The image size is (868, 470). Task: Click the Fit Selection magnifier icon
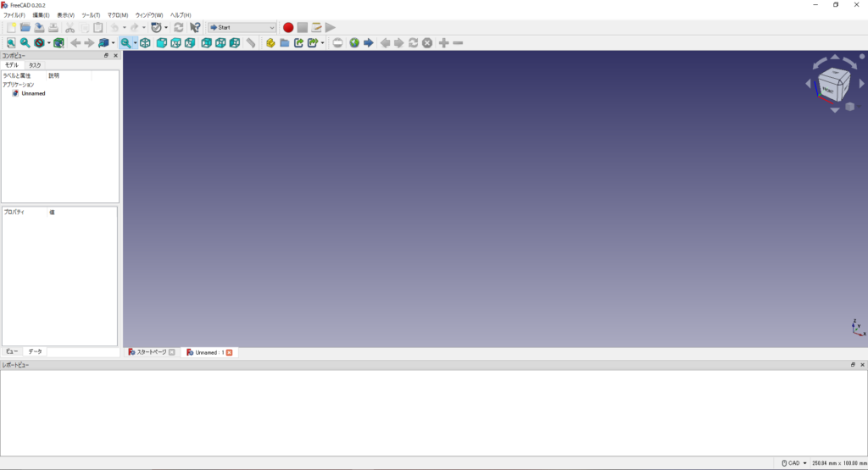click(x=25, y=42)
